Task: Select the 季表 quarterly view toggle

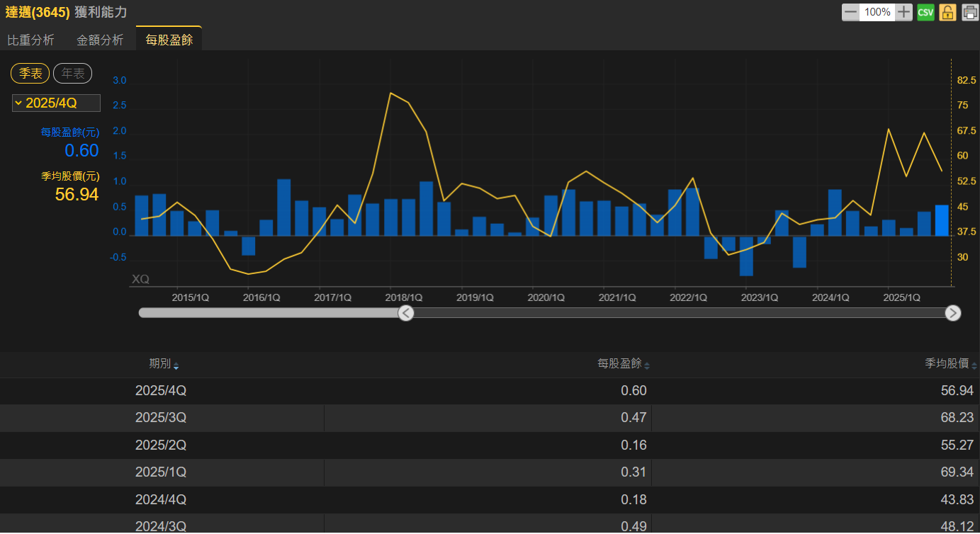Action: point(30,74)
